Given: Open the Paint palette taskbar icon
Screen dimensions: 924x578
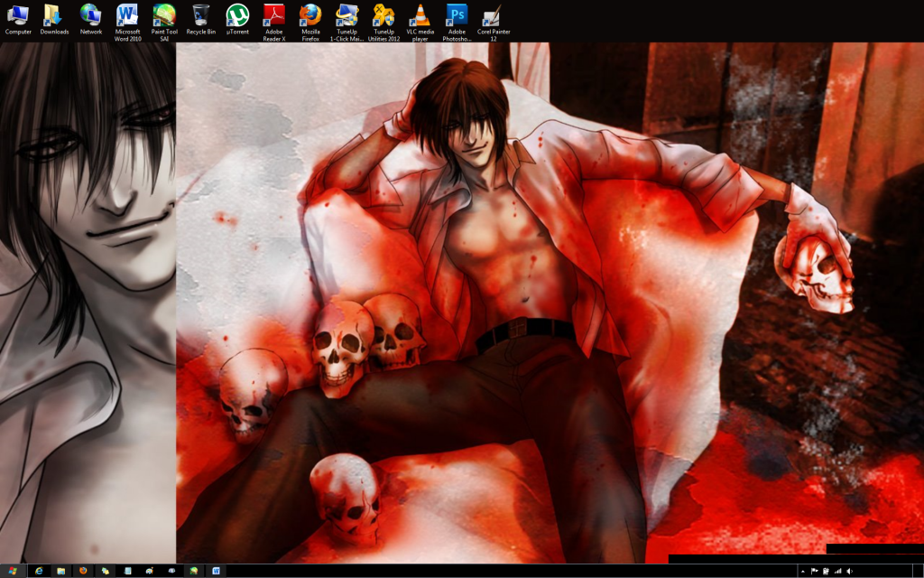Looking at the screenshot, I should (150, 571).
